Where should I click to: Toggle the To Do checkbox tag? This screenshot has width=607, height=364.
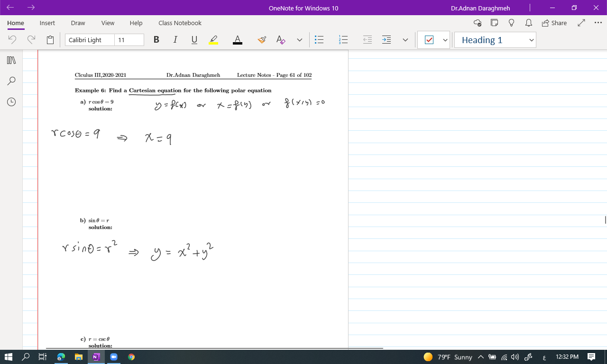(429, 40)
